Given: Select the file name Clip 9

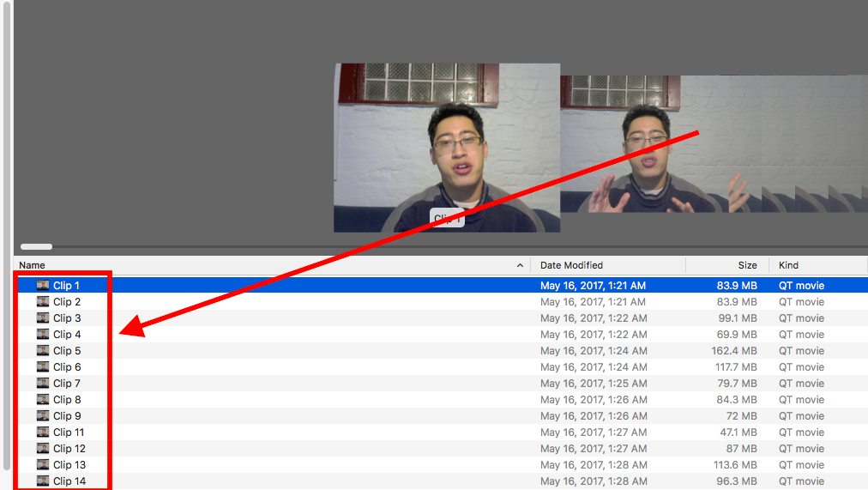Looking at the screenshot, I should (x=67, y=415).
